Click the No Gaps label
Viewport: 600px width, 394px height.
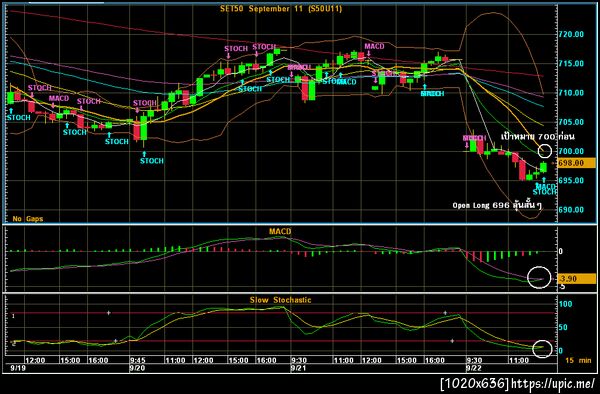click(x=28, y=219)
